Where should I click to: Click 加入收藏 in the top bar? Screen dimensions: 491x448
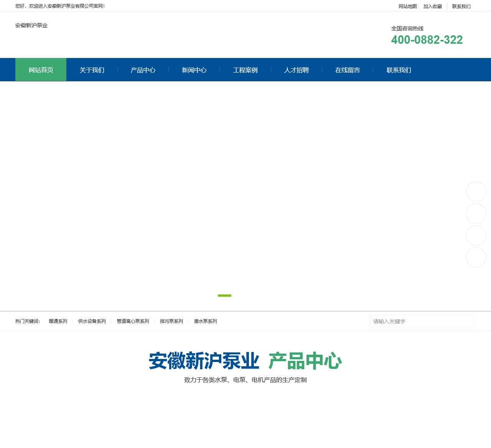[x=433, y=6]
